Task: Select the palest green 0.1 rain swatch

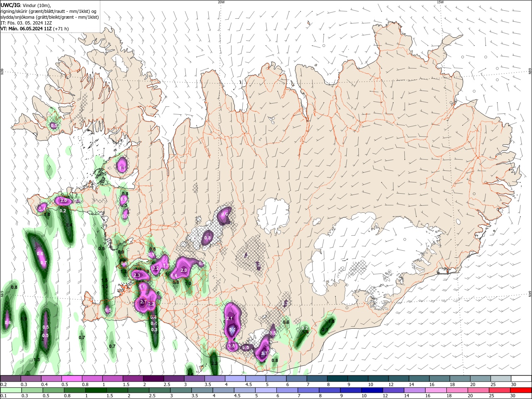Action: (x=11, y=390)
